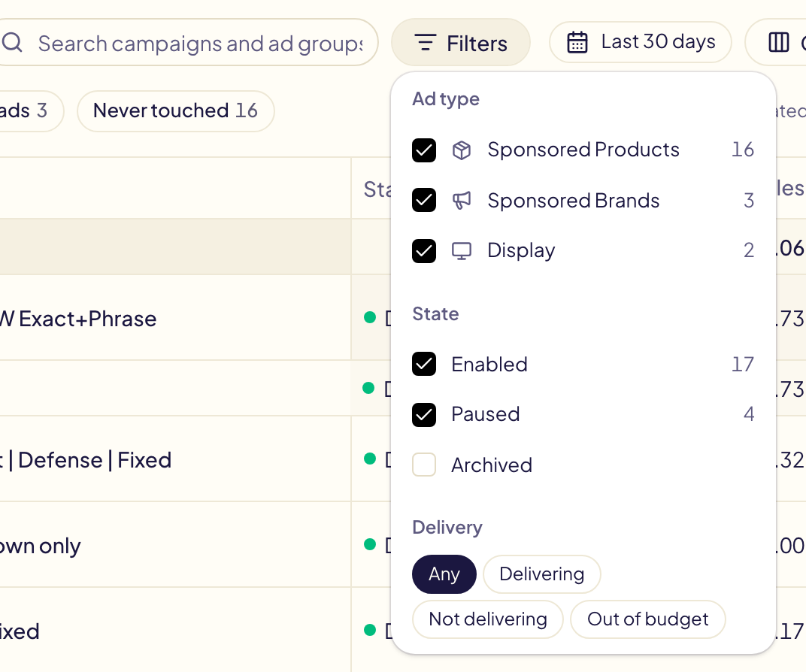Click the status dot in the Defense | Fixed row
The width and height of the screenshot is (806, 672).
(x=370, y=459)
